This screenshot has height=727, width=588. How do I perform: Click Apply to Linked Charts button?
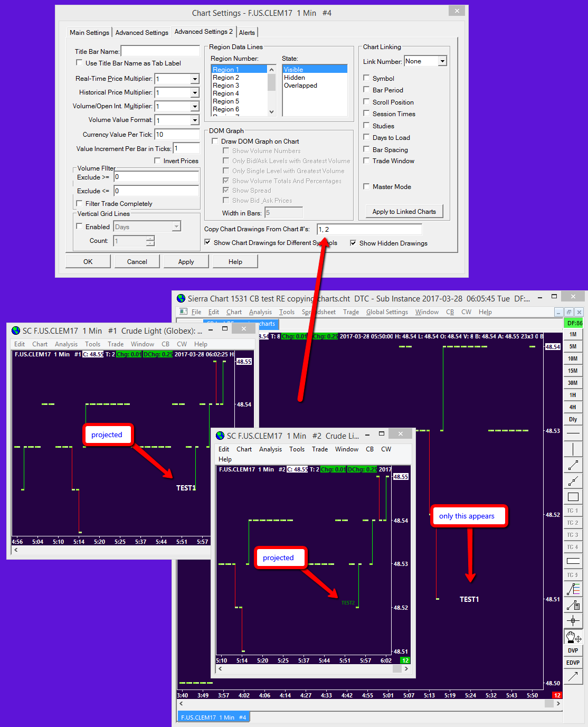point(404,212)
